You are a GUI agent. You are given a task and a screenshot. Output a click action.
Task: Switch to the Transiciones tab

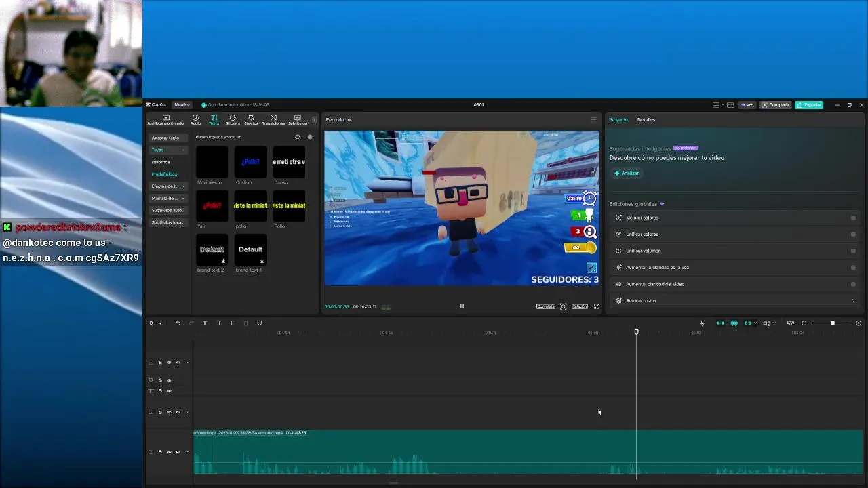[273, 120]
